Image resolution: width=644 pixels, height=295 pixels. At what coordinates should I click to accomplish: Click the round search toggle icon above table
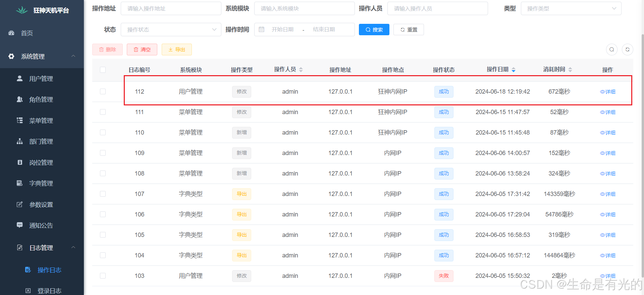click(612, 49)
